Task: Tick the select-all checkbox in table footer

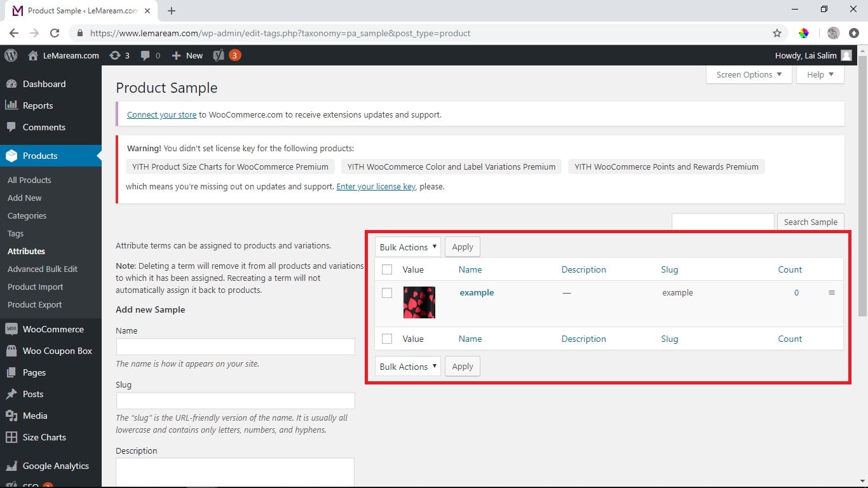Action: pos(387,339)
